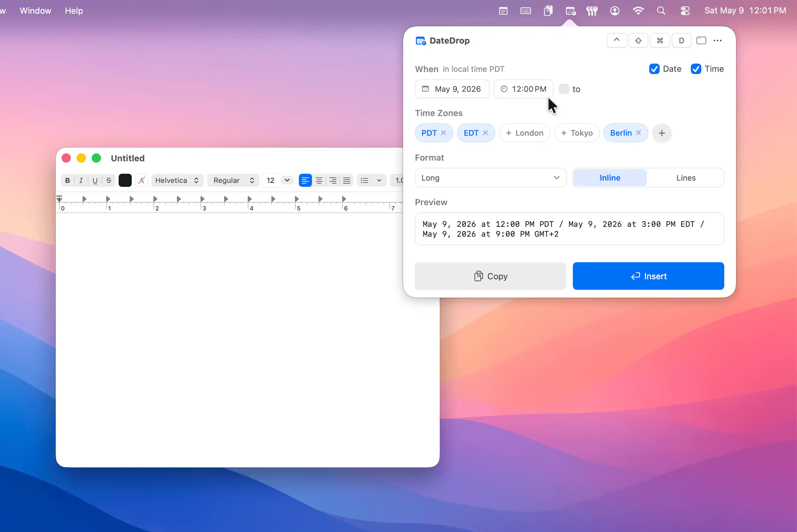This screenshot has width=797, height=532.
Task: Open Control Center from the menu bar
Action: [x=685, y=11]
